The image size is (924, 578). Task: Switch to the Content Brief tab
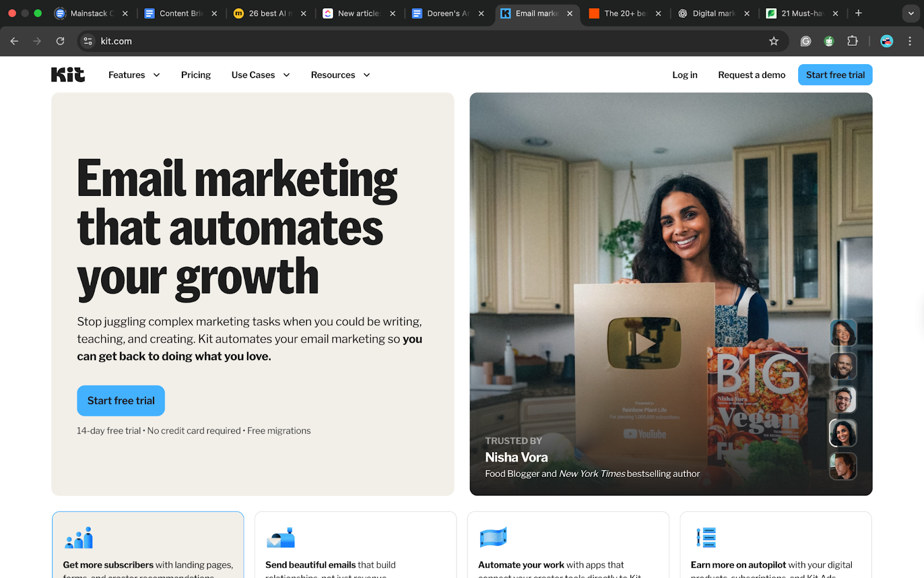[x=181, y=13]
